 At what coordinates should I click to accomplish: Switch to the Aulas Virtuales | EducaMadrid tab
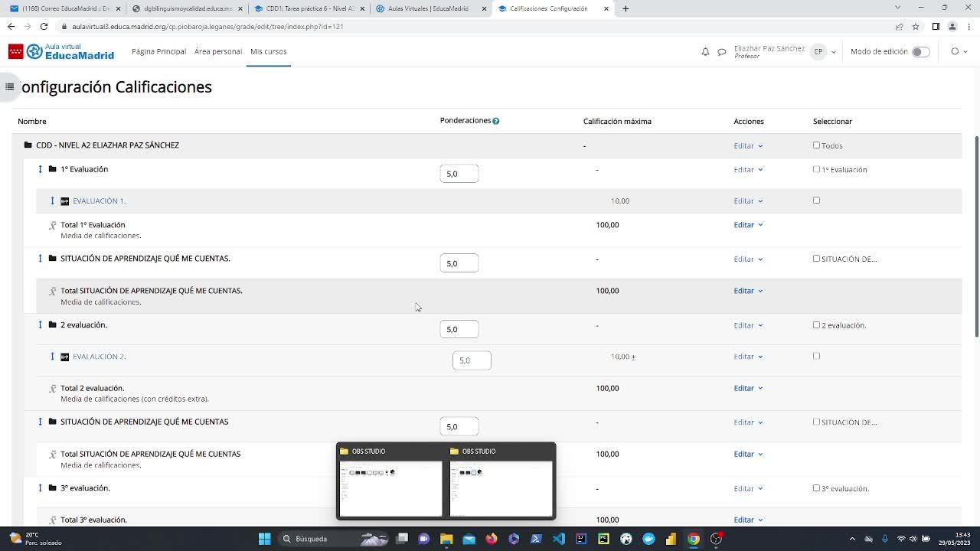pos(430,8)
